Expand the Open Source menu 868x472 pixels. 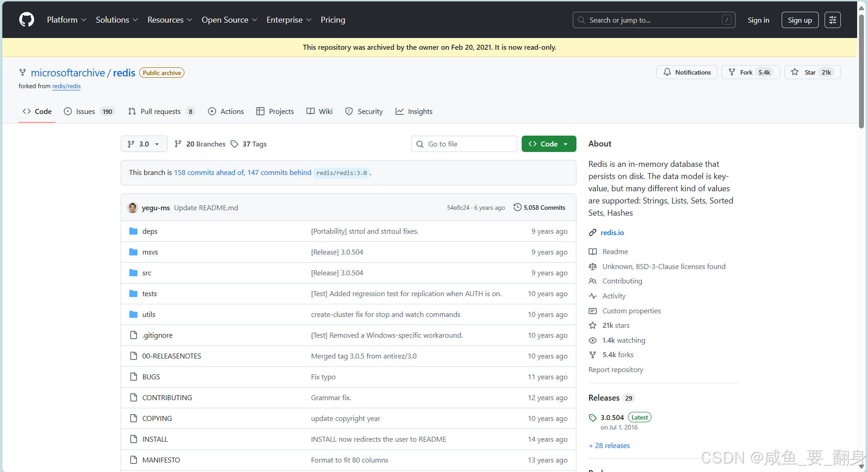[229, 20]
